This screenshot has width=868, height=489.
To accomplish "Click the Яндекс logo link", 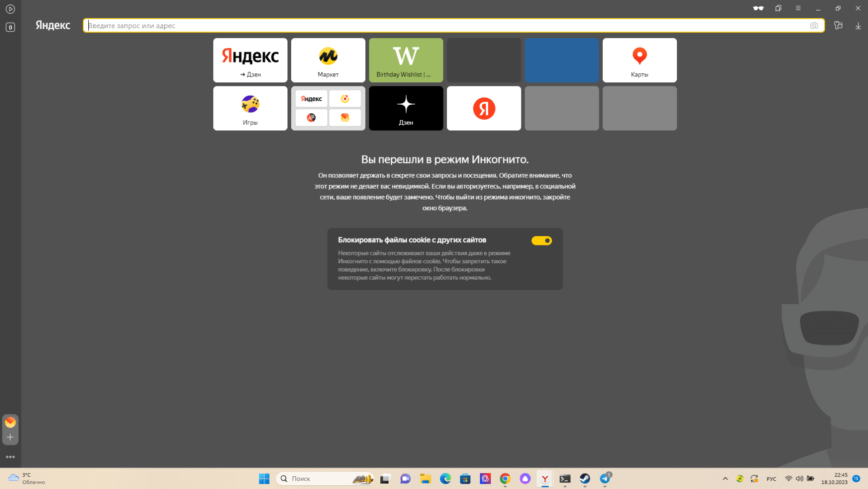I will click(x=53, y=25).
